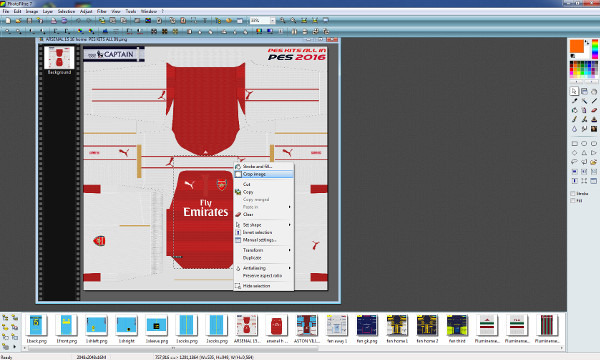The height and width of the screenshot is (360, 600).
Task: Select Cut in the context menu
Action: 264,184
